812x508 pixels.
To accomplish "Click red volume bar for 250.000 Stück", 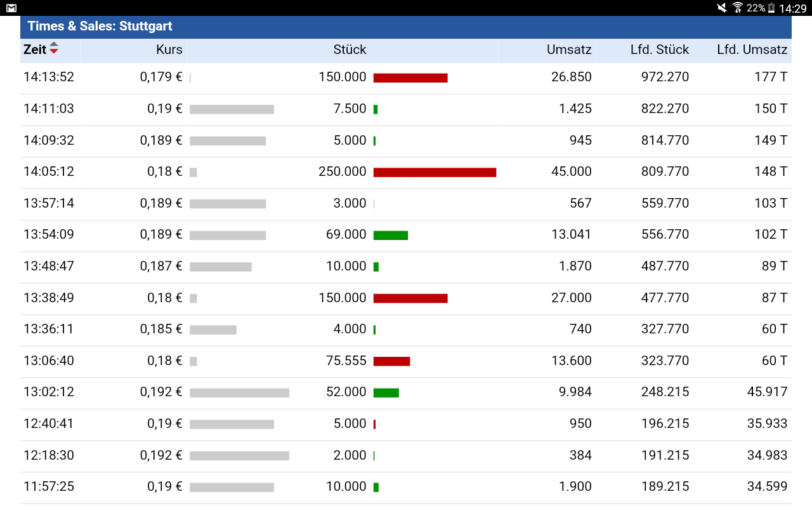I will (x=435, y=172).
